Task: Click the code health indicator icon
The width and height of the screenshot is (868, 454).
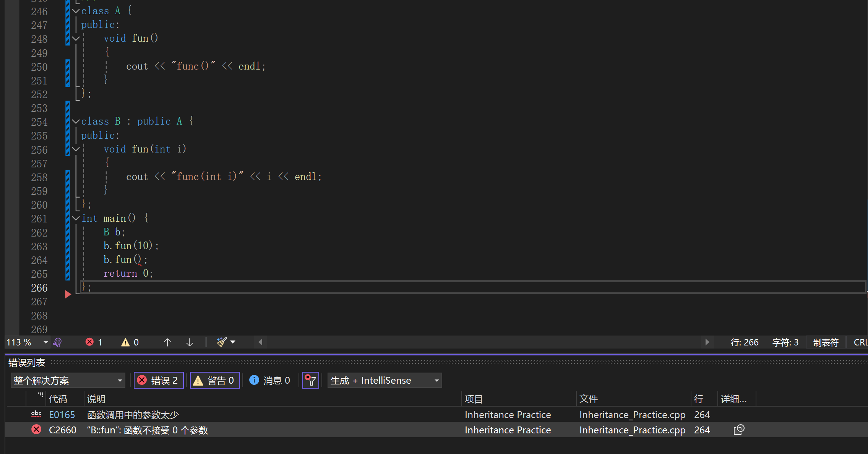Action: [x=57, y=342]
